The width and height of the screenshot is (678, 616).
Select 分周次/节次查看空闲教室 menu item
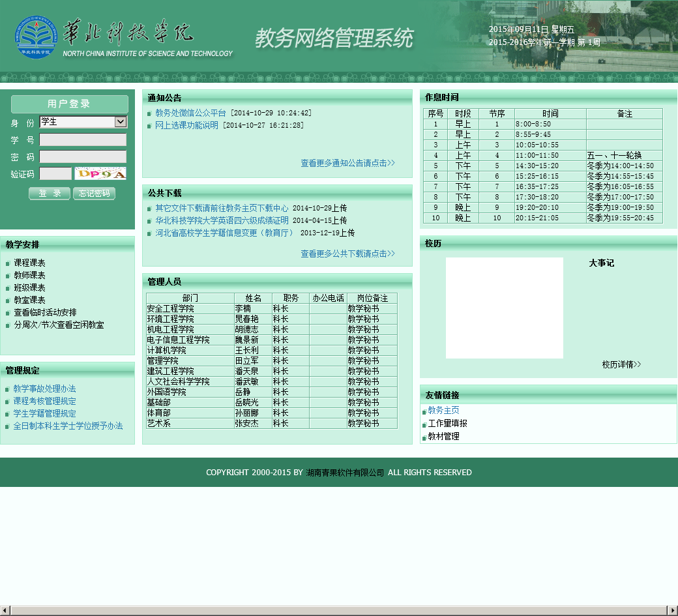59,325
